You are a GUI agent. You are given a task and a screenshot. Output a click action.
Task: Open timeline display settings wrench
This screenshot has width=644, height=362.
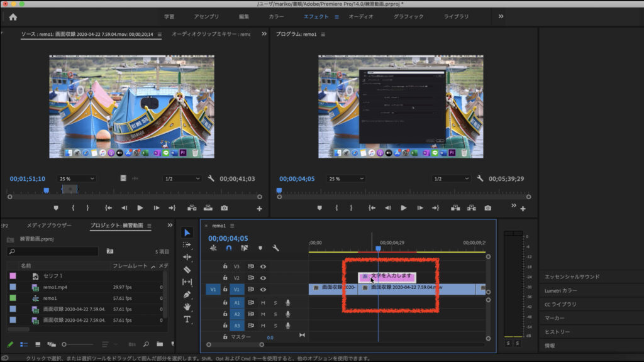(x=275, y=248)
